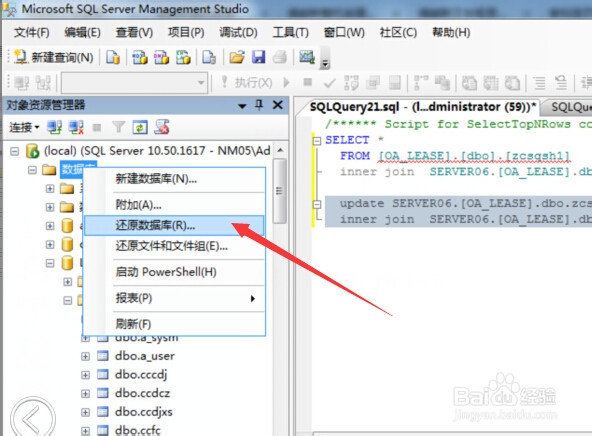The height and width of the screenshot is (436, 592).
Task: Click the Open File folder icon
Action: tap(237, 57)
